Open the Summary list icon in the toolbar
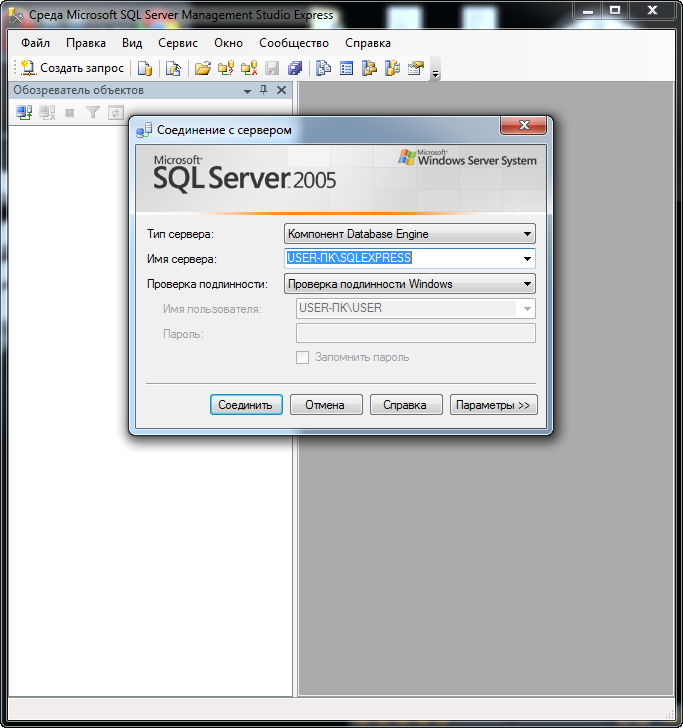The height and width of the screenshot is (728, 683). coord(346,68)
